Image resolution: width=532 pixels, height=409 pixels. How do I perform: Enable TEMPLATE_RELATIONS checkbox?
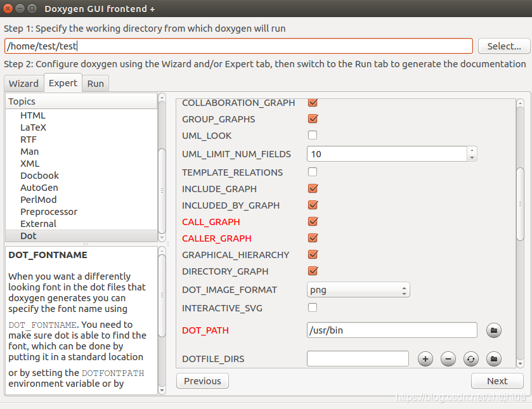(x=313, y=172)
